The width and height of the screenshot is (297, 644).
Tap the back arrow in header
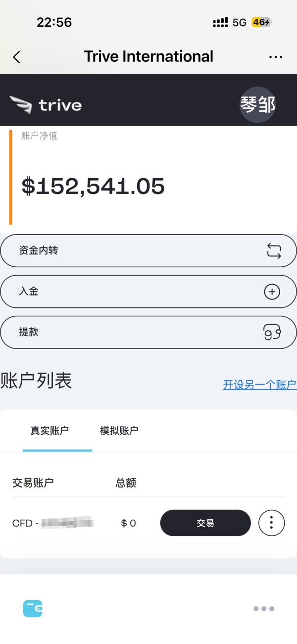click(17, 57)
